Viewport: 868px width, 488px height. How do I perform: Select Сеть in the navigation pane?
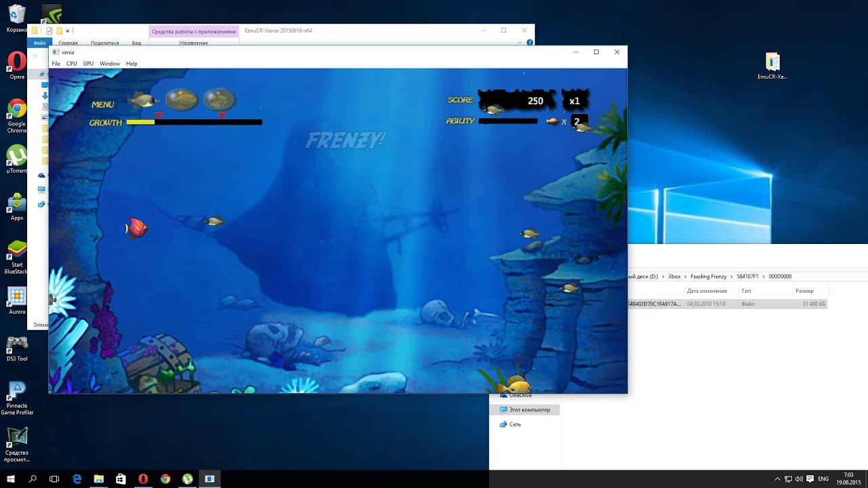(x=510, y=424)
